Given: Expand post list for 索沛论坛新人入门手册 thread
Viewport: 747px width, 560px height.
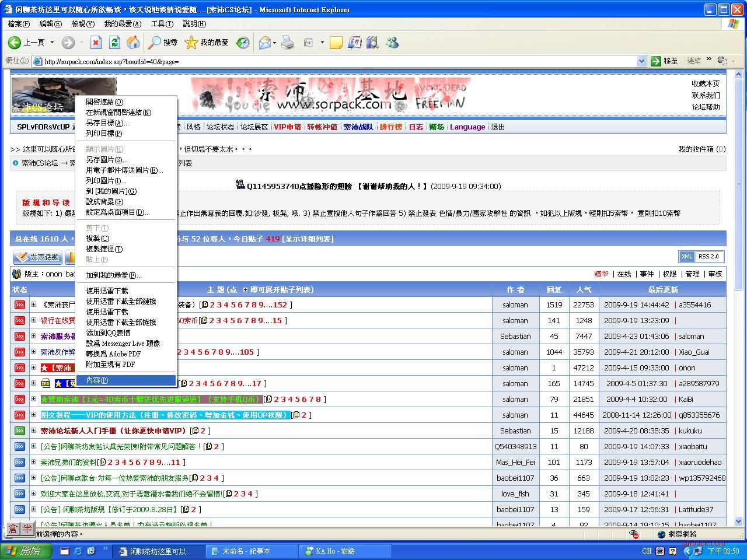Looking at the screenshot, I should (x=34, y=431).
